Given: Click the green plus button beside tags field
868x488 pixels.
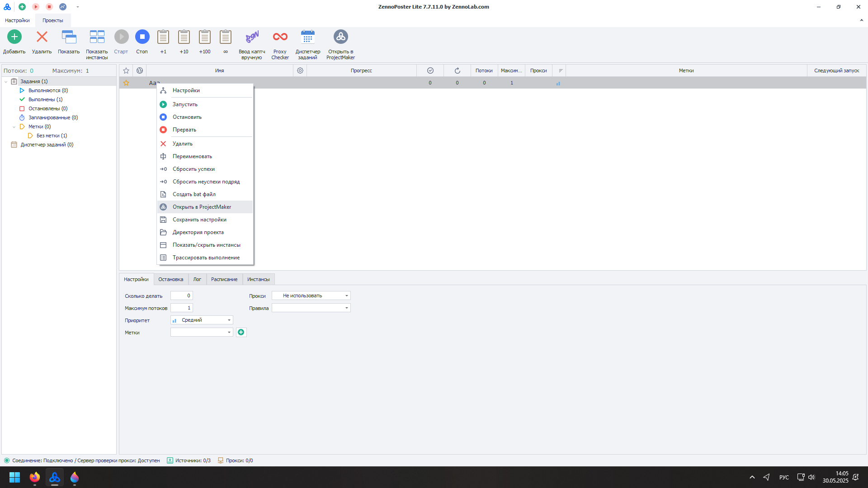Looking at the screenshot, I should click(241, 333).
